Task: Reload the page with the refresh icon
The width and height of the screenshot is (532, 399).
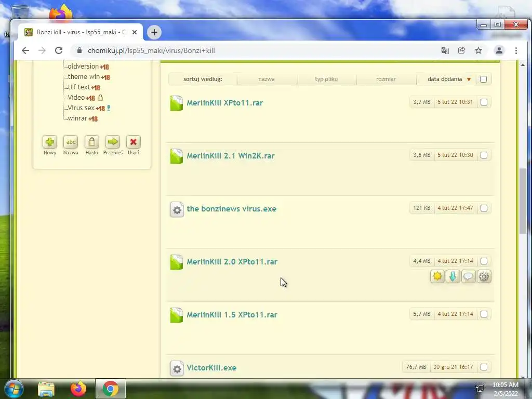Action: click(59, 50)
